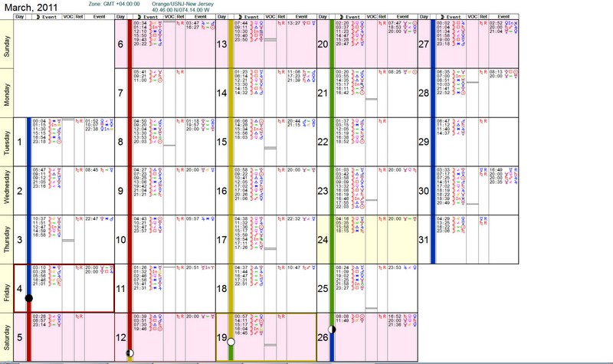Click the full moon icon on Saturday 19
The height and width of the screenshot is (364, 613).
pyautogui.click(x=231, y=343)
